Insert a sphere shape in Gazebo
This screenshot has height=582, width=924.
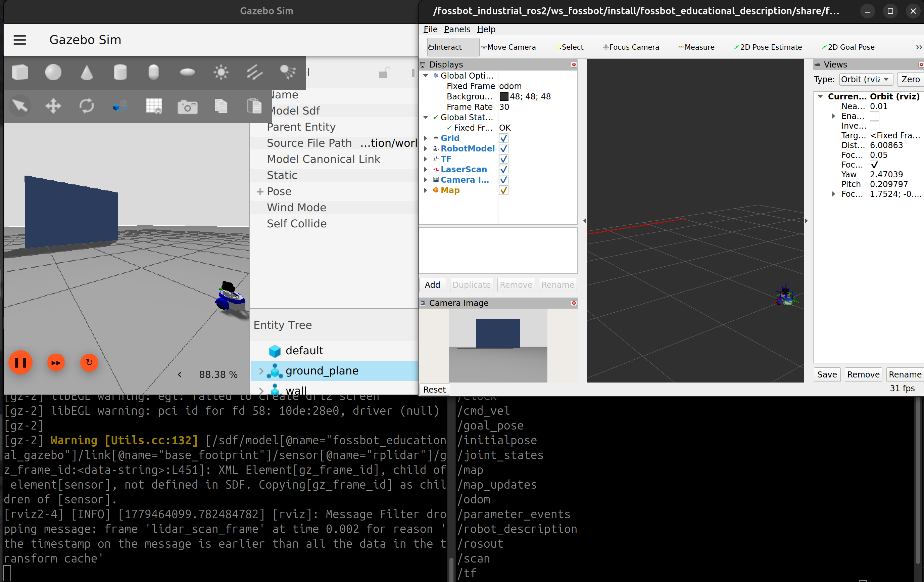tap(53, 72)
